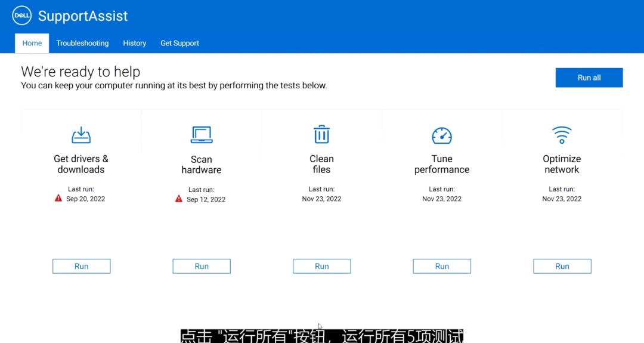Open the Home tab

pyautogui.click(x=32, y=43)
